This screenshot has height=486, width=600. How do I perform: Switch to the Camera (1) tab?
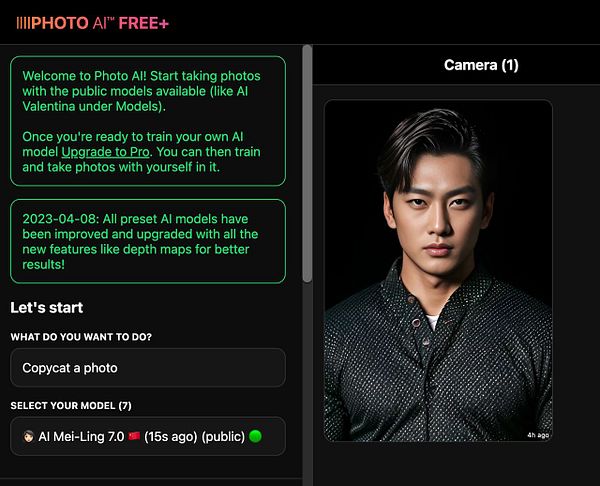(x=481, y=65)
